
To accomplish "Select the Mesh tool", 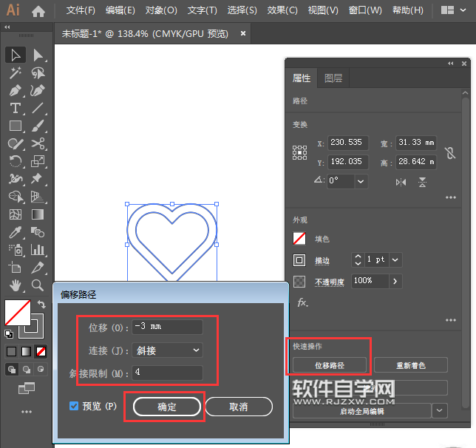I will point(16,214).
